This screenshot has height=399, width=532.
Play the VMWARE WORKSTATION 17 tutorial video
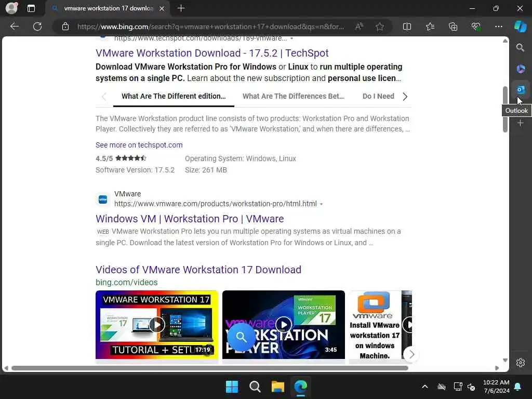pos(157,325)
